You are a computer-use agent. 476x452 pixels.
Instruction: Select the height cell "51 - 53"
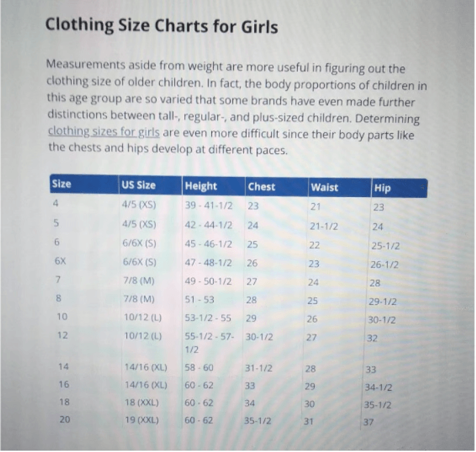pyautogui.click(x=199, y=299)
